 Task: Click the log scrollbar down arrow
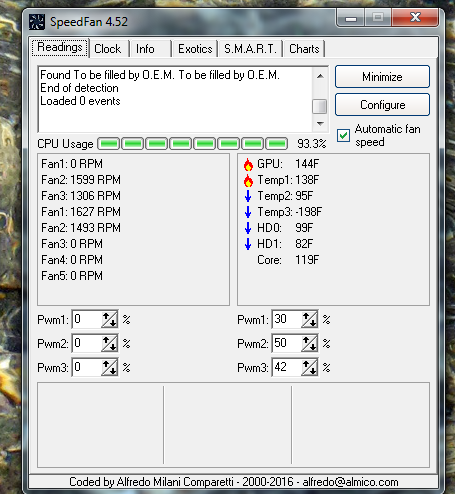(x=320, y=124)
